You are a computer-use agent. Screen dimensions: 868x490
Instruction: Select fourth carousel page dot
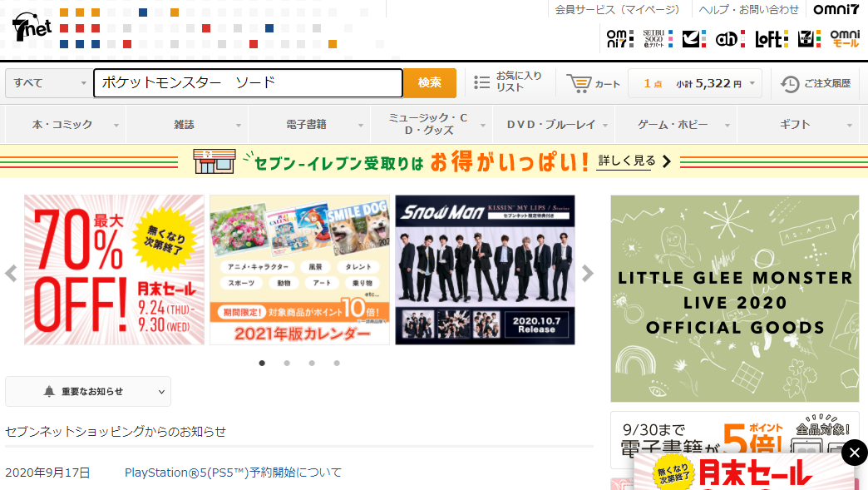337,364
